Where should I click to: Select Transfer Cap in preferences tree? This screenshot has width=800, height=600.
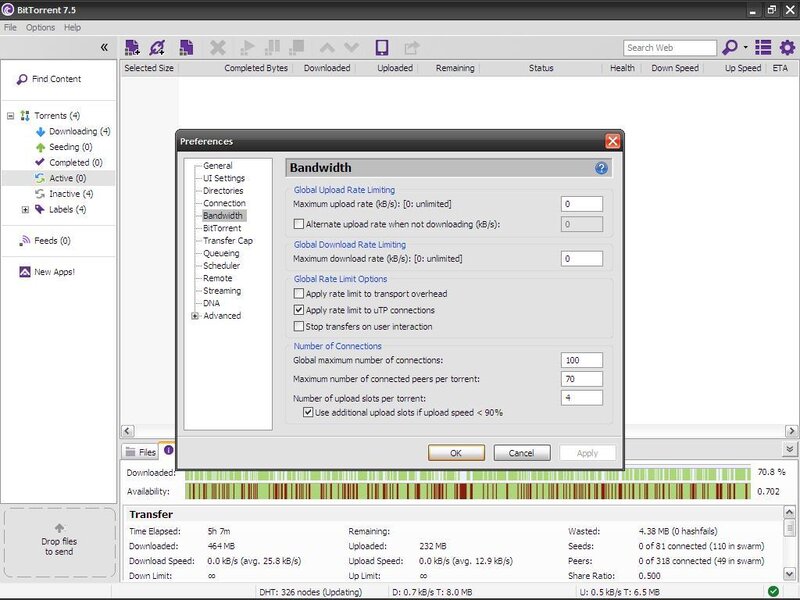(x=228, y=240)
